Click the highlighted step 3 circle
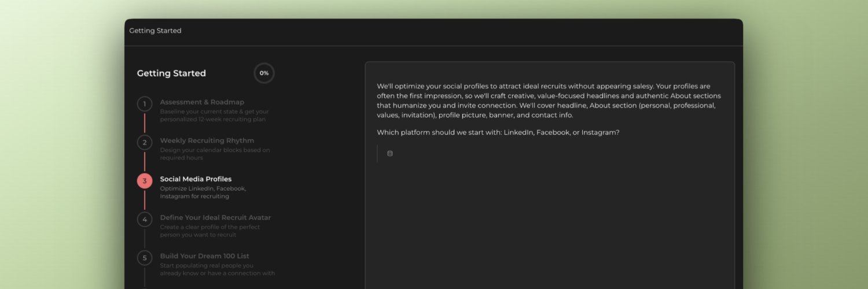 click(x=145, y=181)
